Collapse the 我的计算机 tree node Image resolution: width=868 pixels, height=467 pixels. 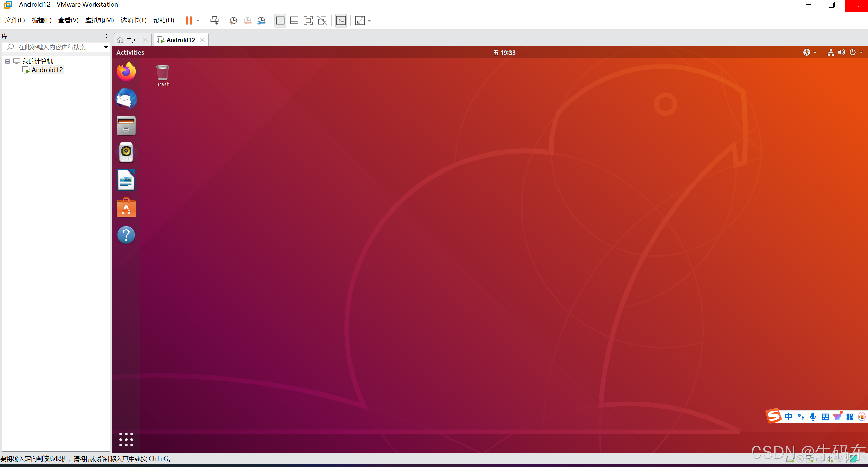point(7,61)
